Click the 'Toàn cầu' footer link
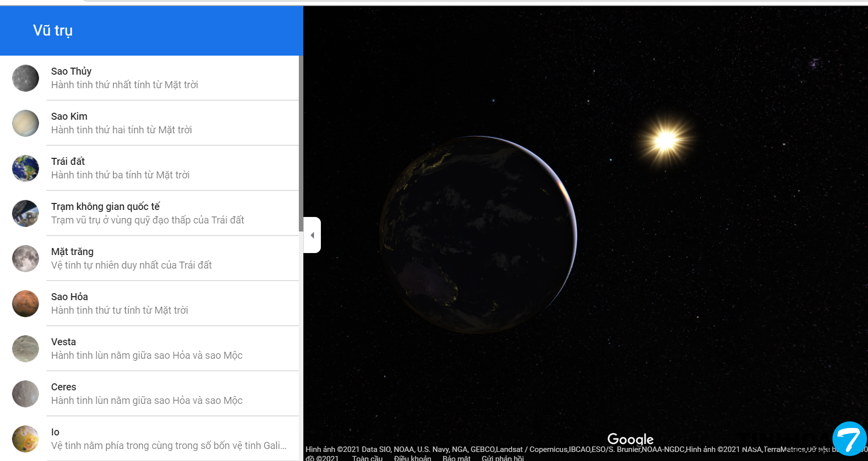The image size is (868, 461). pos(367,458)
